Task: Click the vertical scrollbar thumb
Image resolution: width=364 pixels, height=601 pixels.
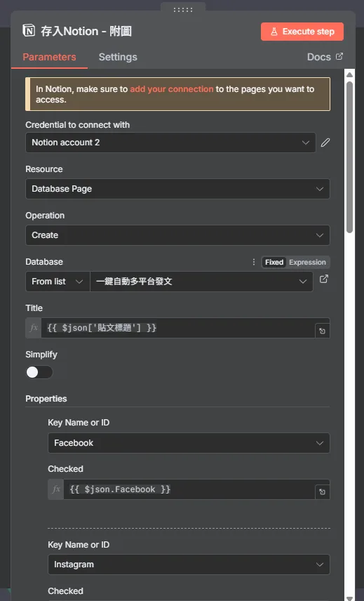Action: pos(349,157)
